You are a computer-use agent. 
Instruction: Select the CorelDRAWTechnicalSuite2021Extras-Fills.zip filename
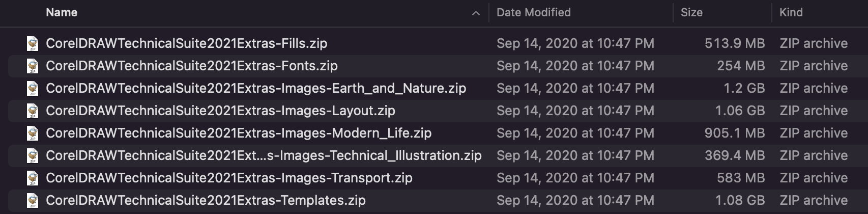[186, 44]
